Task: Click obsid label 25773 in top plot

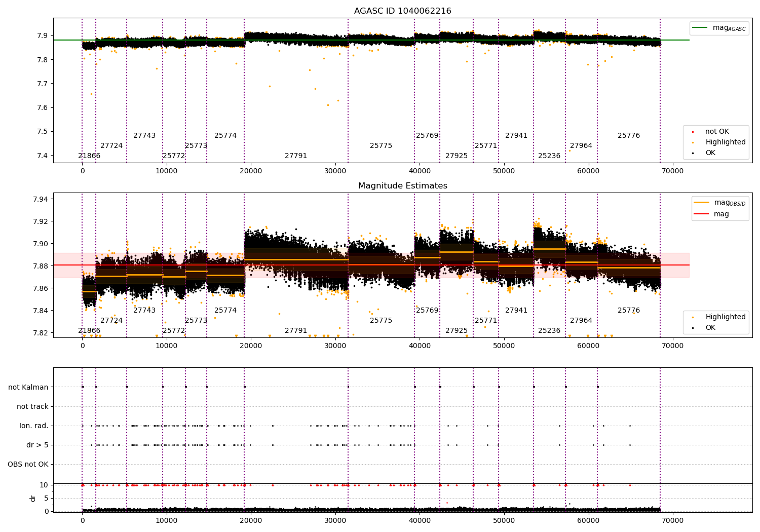Action: 196,146
